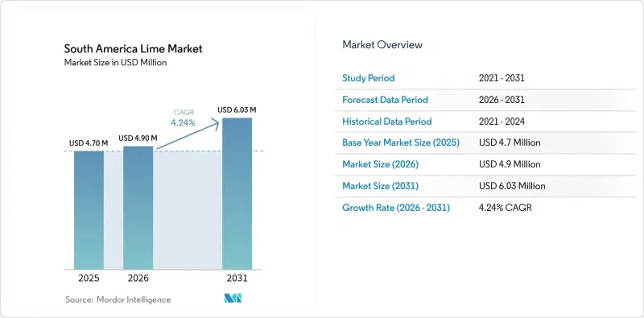Select the 2025 bar in chart
This screenshot has height=318, width=644.
[x=89, y=210]
